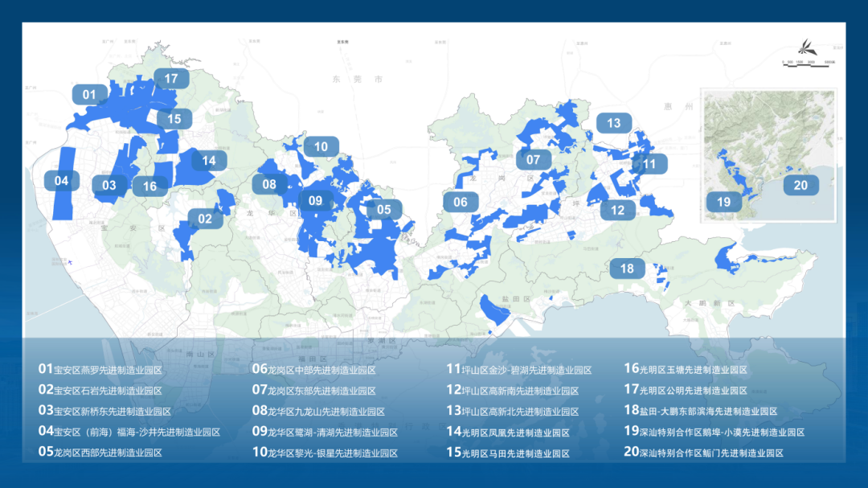Click map marker 01 over Bao'an
Image resolution: width=868 pixels, height=488 pixels.
click(x=89, y=95)
